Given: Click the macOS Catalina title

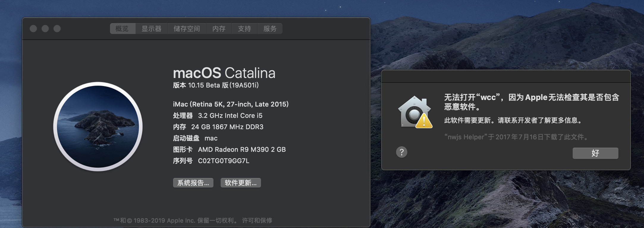Looking at the screenshot, I should (x=224, y=73).
